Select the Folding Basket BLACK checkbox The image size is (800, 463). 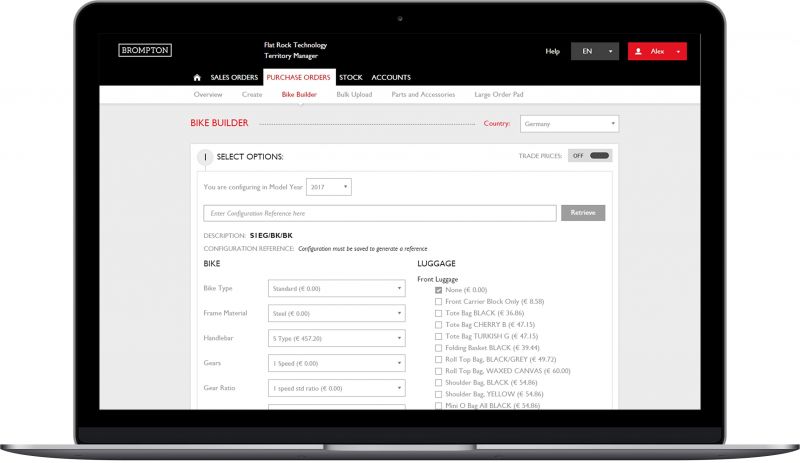(438, 347)
